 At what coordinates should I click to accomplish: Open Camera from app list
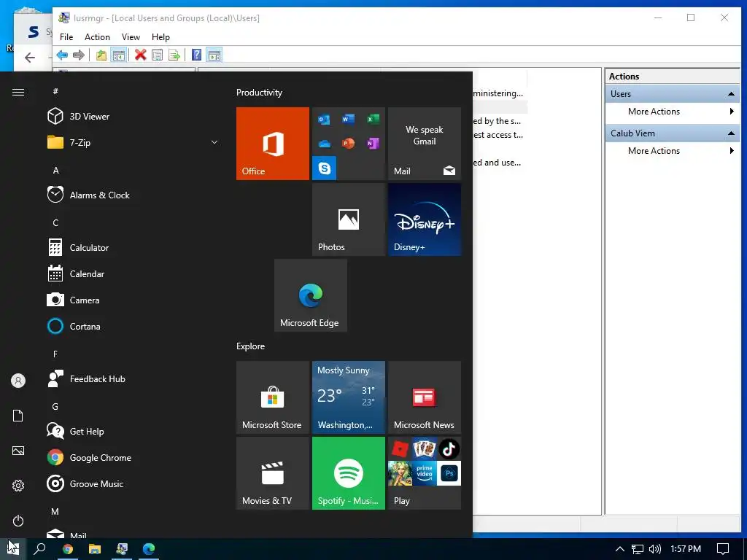[133, 300]
